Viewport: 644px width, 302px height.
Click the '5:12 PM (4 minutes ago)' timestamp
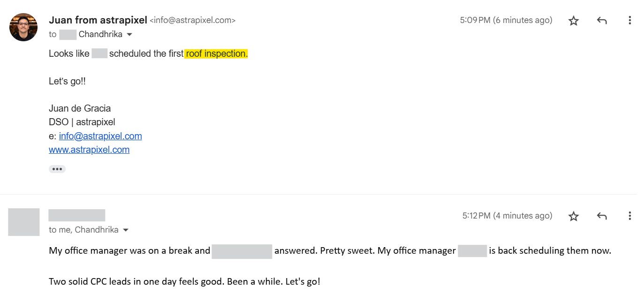pyautogui.click(x=508, y=216)
